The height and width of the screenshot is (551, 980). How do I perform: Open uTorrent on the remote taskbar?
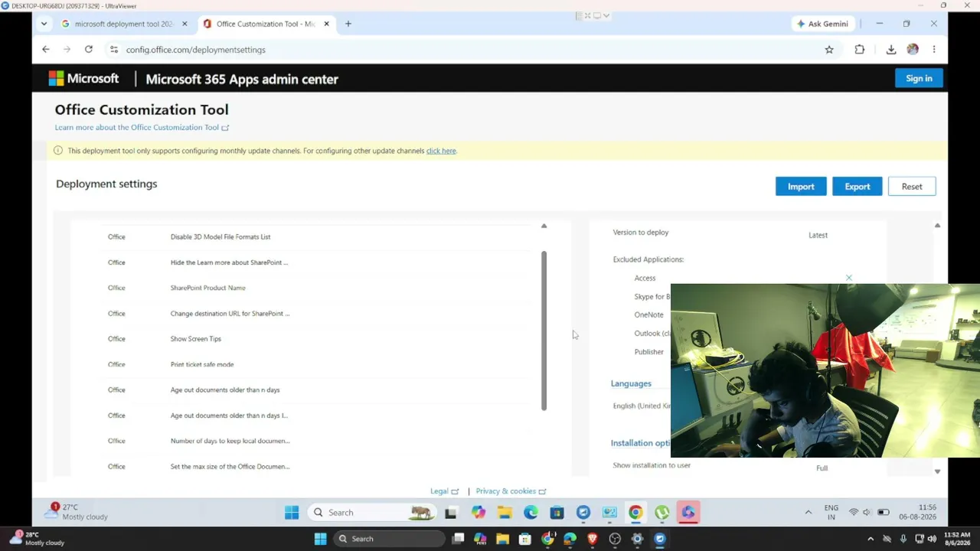pyautogui.click(x=662, y=513)
